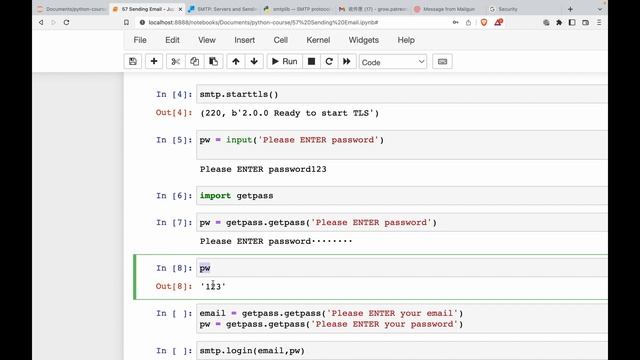Image resolution: width=640 pixels, height=360 pixels.
Task: Go back with the browser back arrow
Action: tap(41, 22)
